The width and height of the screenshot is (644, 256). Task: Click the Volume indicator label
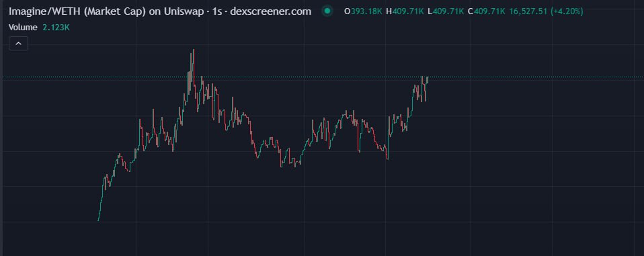23,28
